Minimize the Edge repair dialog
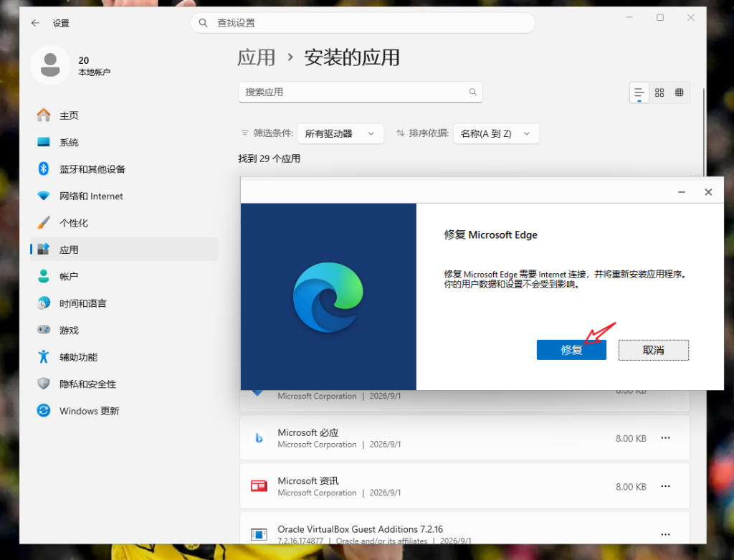 pos(682,192)
